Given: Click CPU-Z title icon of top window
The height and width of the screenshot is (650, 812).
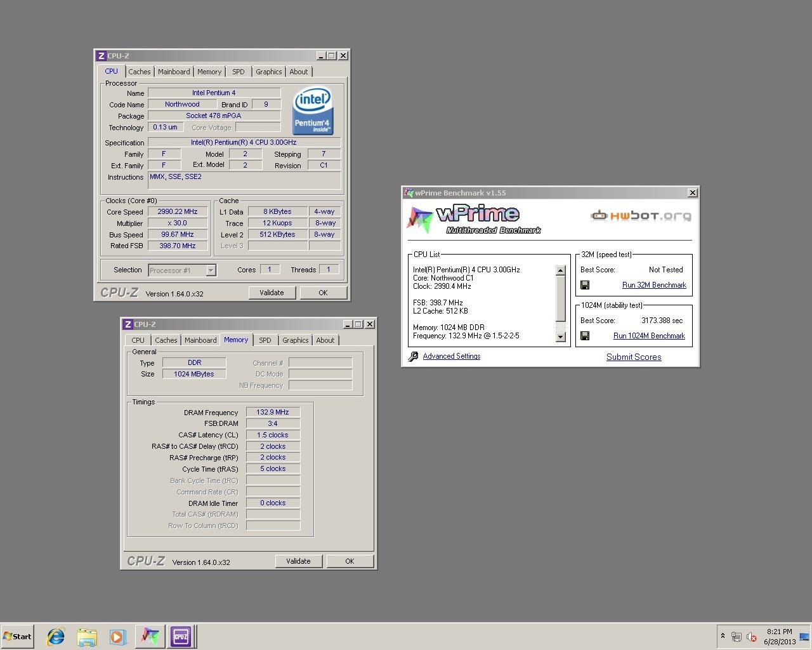Looking at the screenshot, I should click(101, 56).
